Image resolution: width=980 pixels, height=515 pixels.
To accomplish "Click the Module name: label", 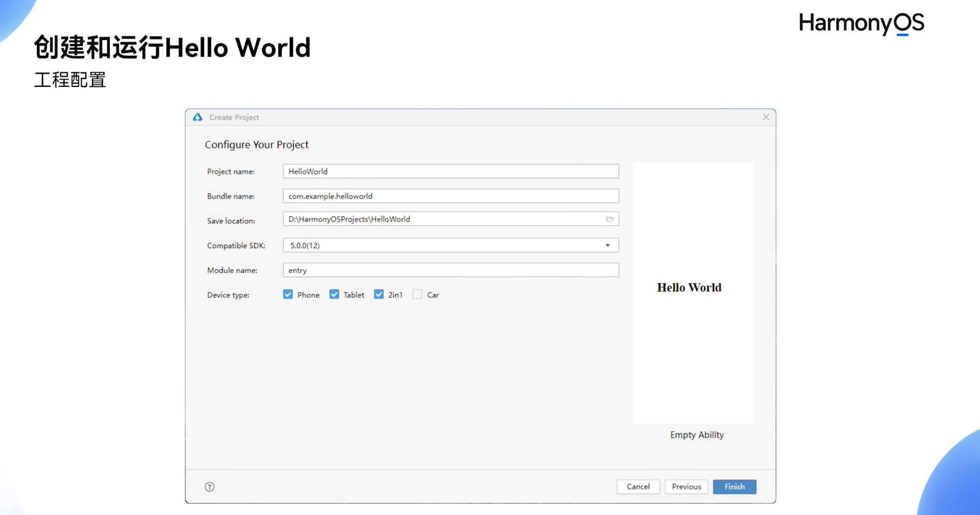I will click(232, 271).
